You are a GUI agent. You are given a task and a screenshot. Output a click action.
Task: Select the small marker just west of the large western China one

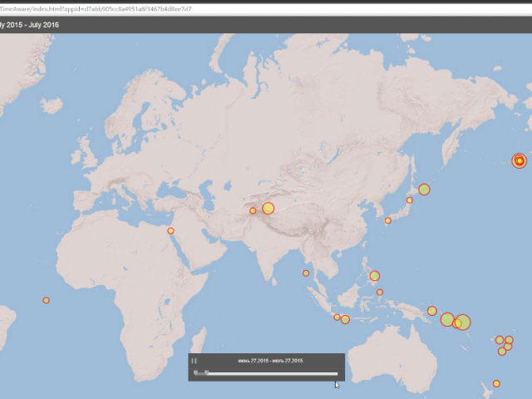(253, 210)
